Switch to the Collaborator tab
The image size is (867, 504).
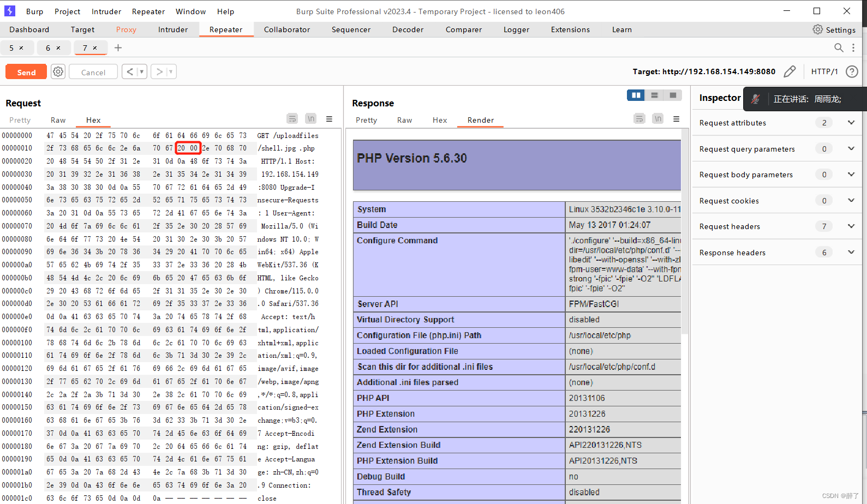(287, 29)
